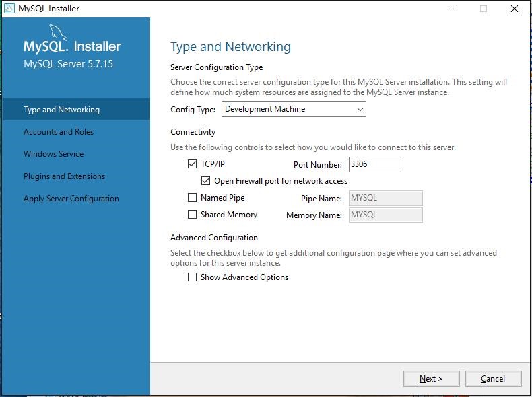Enable the Named Pipe checkbox
This screenshot has width=532, height=397.
(193, 198)
